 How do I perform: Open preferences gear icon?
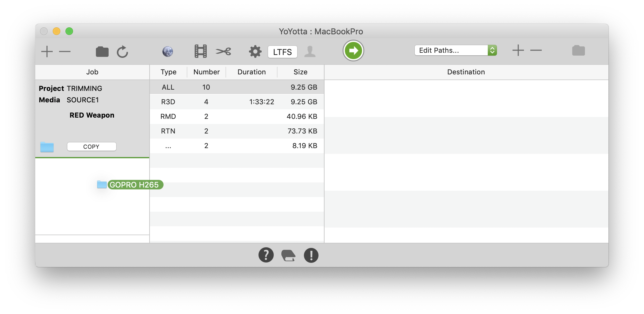click(x=255, y=51)
